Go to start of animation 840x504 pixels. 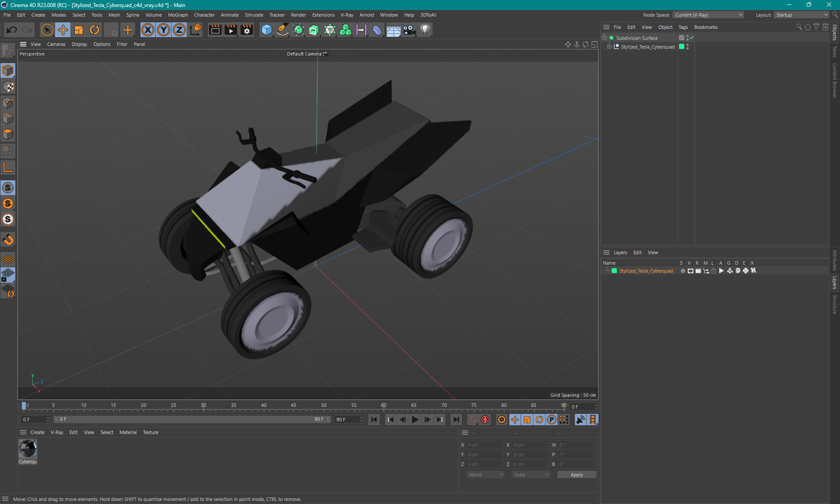click(x=374, y=420)
